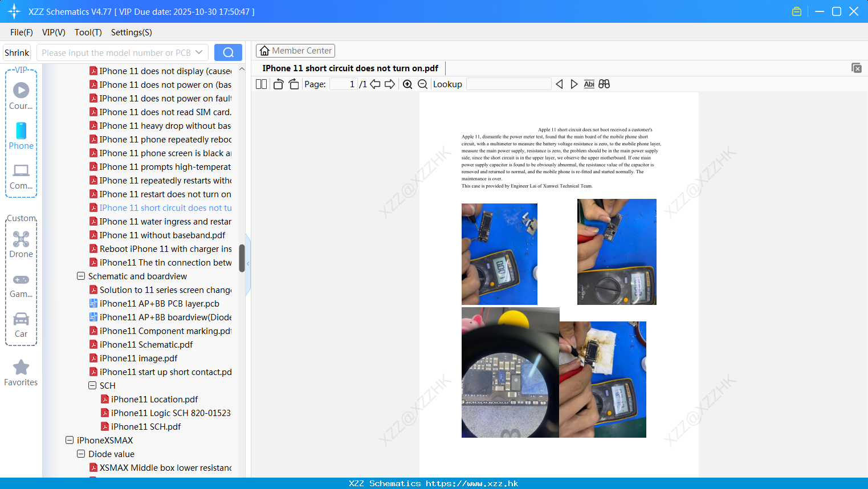Collapse the iPhoneXSMAX node
This screenshot has height=489, width=868.
pyautogui.click(x=70, y=440)
